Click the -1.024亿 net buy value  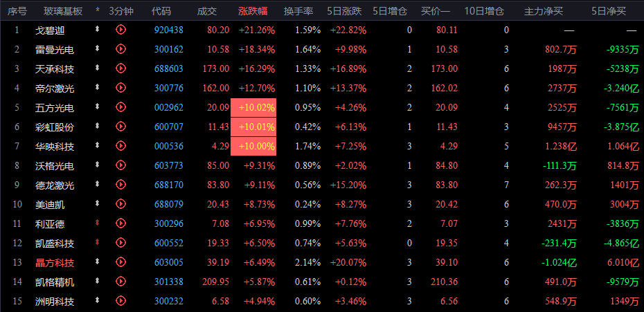tap(559, 263)
